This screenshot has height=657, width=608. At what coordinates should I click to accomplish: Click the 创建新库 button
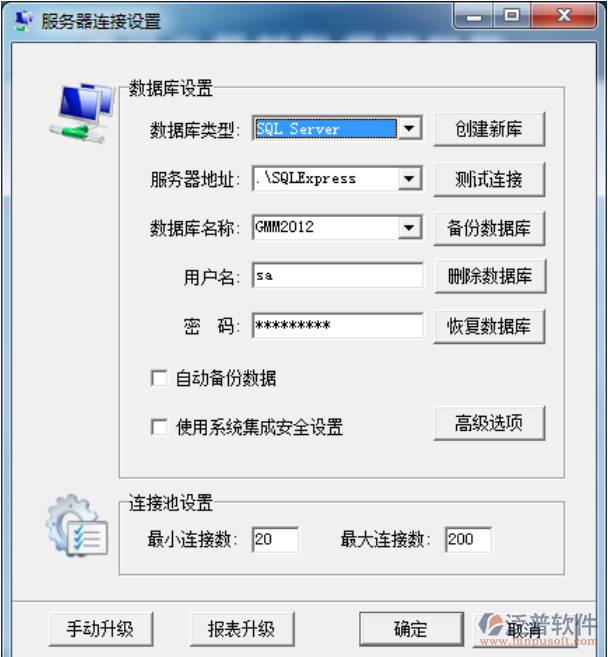(489, 129)
